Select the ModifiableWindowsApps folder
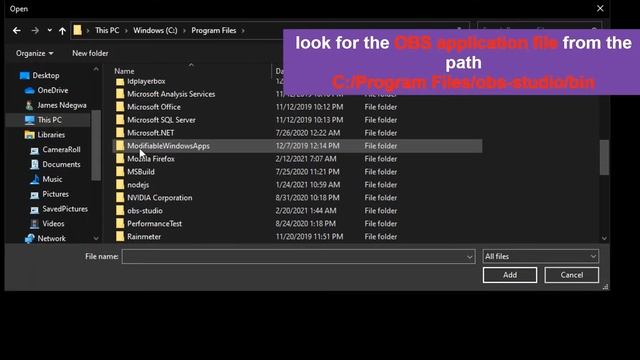Viewport: 640px width, 360px height. tap(168, 146)
